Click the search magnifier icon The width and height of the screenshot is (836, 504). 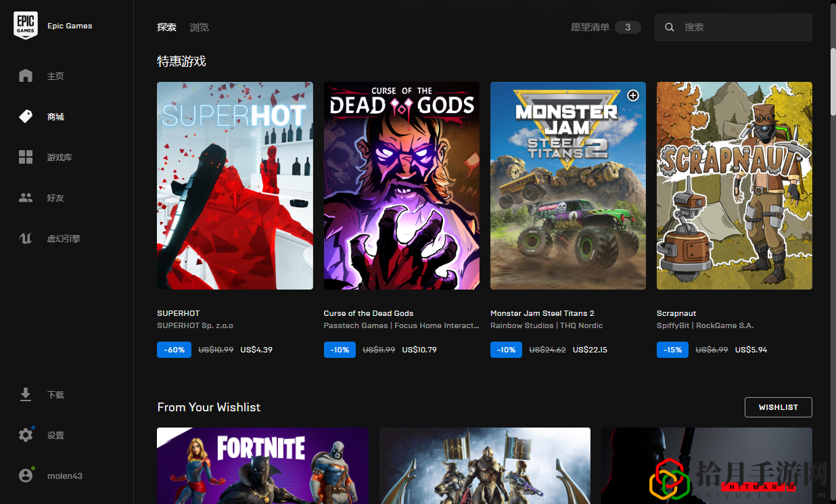pyautogui.click(x=670, y=27)
